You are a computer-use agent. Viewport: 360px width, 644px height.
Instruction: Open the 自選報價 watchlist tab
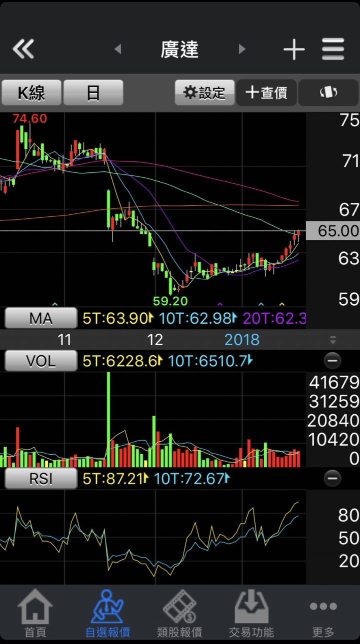[107, 614]
